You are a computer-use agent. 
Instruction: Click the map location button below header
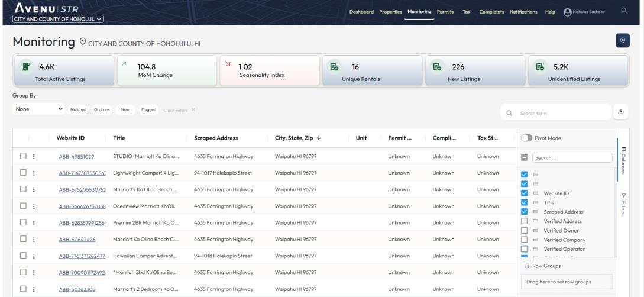tap(623, 41)
